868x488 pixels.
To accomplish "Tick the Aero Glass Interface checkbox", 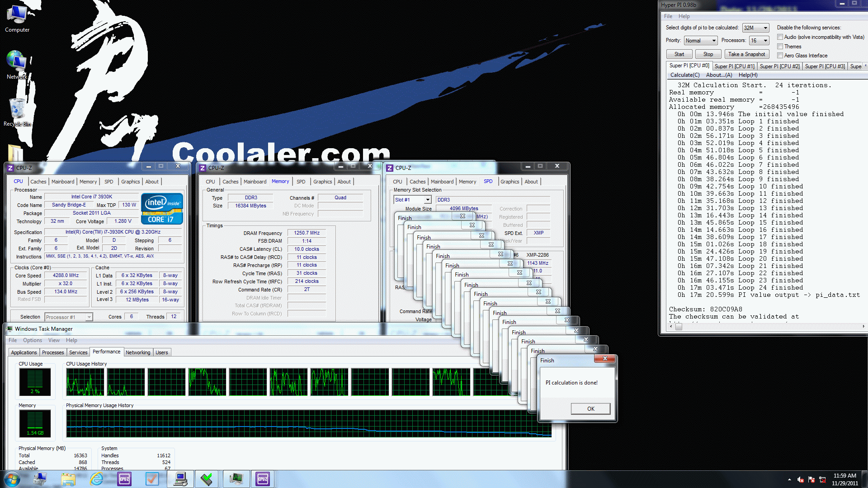I will pos(780,56).
